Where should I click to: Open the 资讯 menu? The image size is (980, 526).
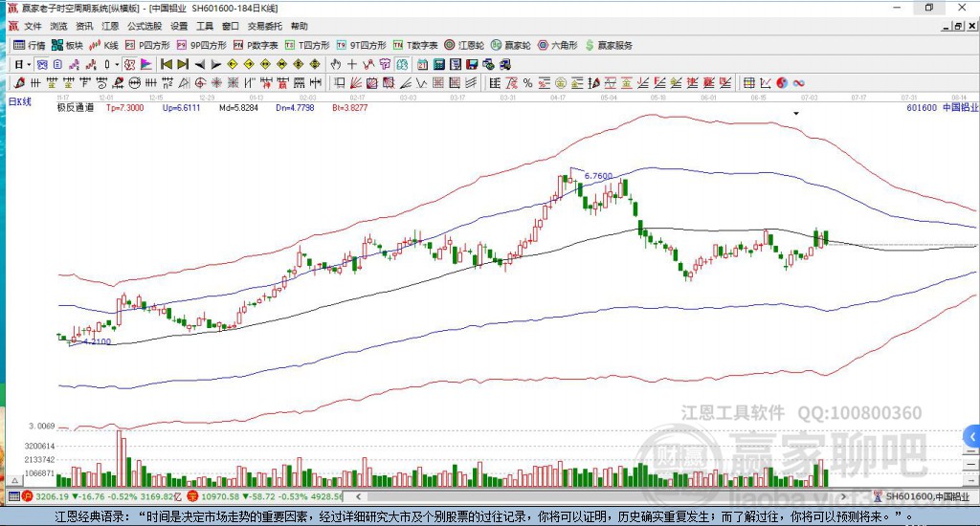click(84, 26)
